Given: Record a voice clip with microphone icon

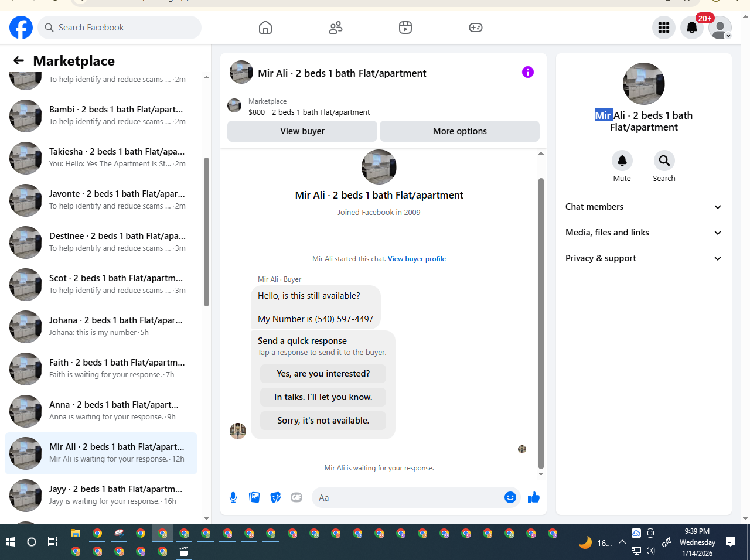Looking at the screenshot, I should [x=233, y=497].
